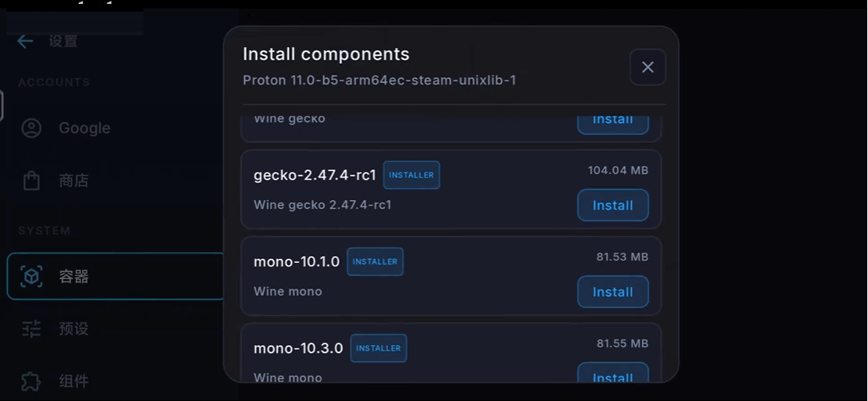
Task: Select the 容器 menu item
Action: point(115,276)
